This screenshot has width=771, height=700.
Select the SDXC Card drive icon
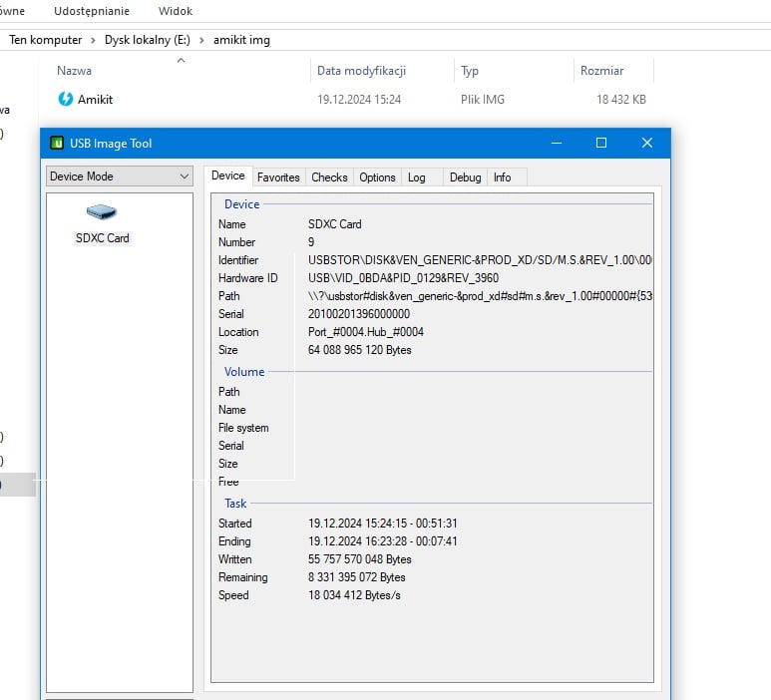point(102,211)
